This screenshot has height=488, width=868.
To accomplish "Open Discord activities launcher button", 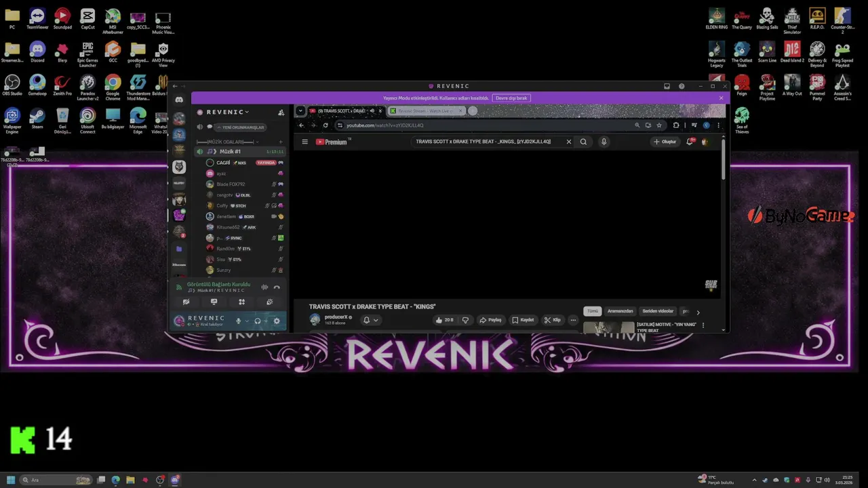I will pos(241,302).
